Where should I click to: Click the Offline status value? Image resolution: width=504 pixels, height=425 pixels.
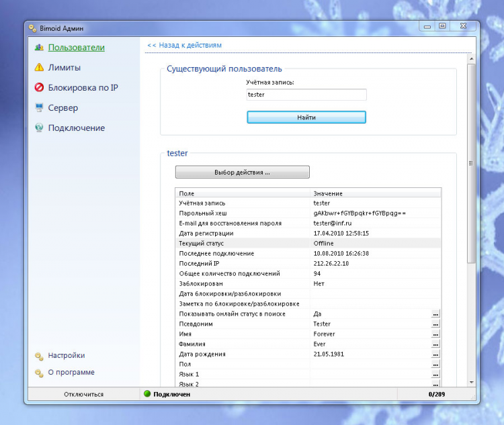click(323, 244)
